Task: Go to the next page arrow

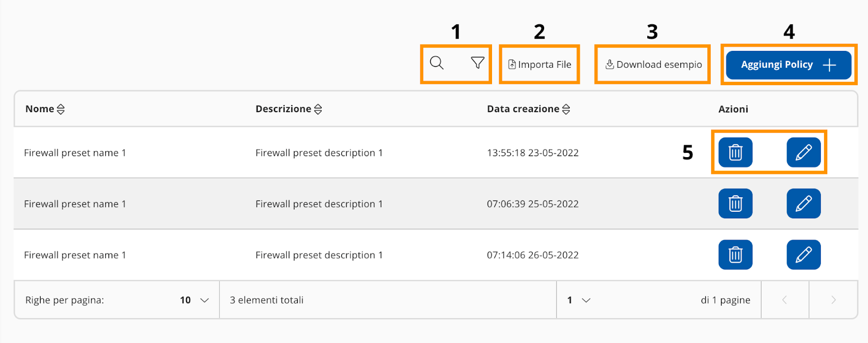Action: 833,300
